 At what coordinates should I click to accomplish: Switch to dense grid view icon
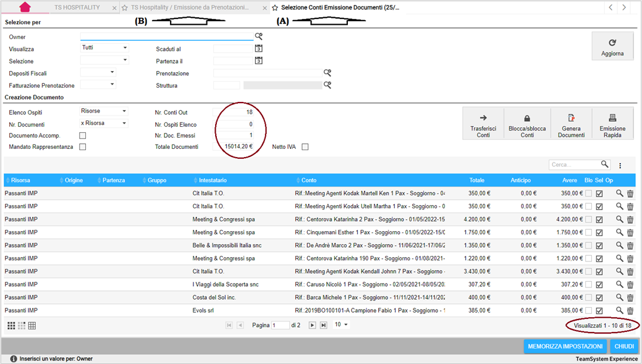pyautogui.click(x=11, y=326)
